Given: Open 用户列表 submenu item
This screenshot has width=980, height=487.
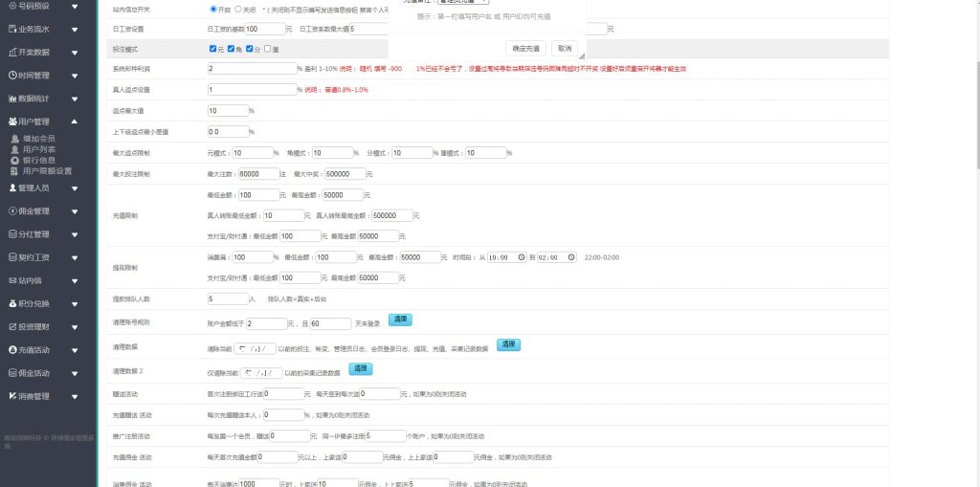Looking at the screenshot, I should 38,149.
